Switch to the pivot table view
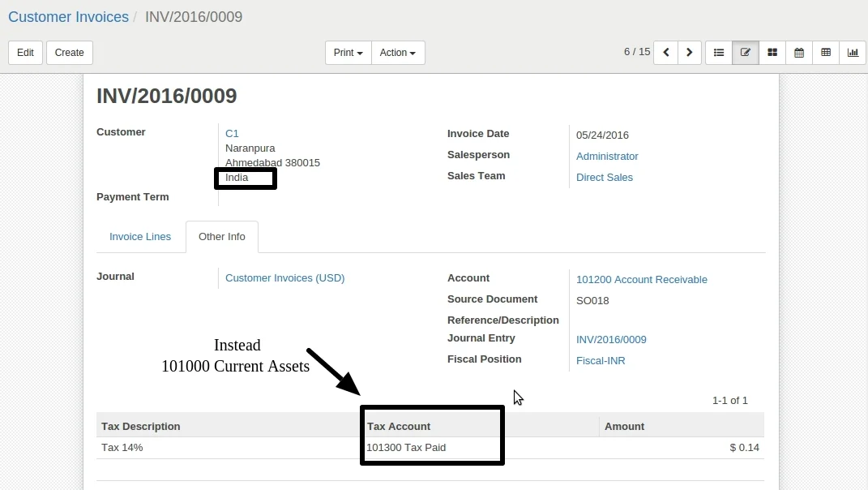 click(x=825, y=52)
